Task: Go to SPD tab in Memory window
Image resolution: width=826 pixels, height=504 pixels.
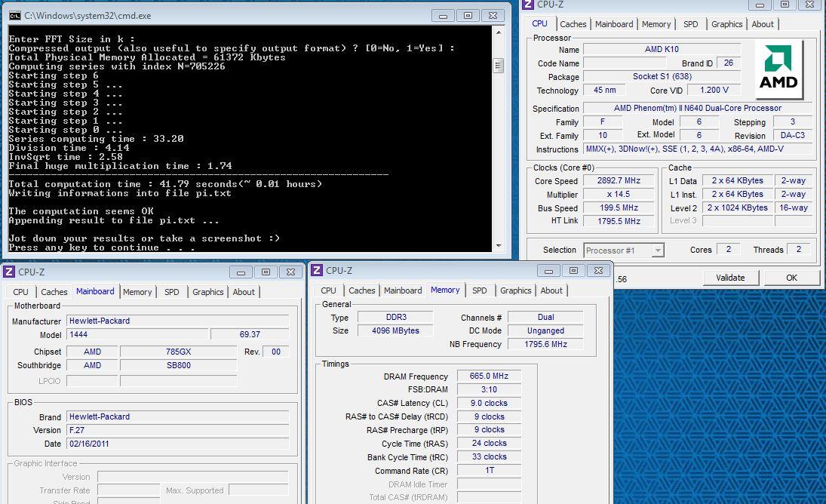Action: point(479,290)
